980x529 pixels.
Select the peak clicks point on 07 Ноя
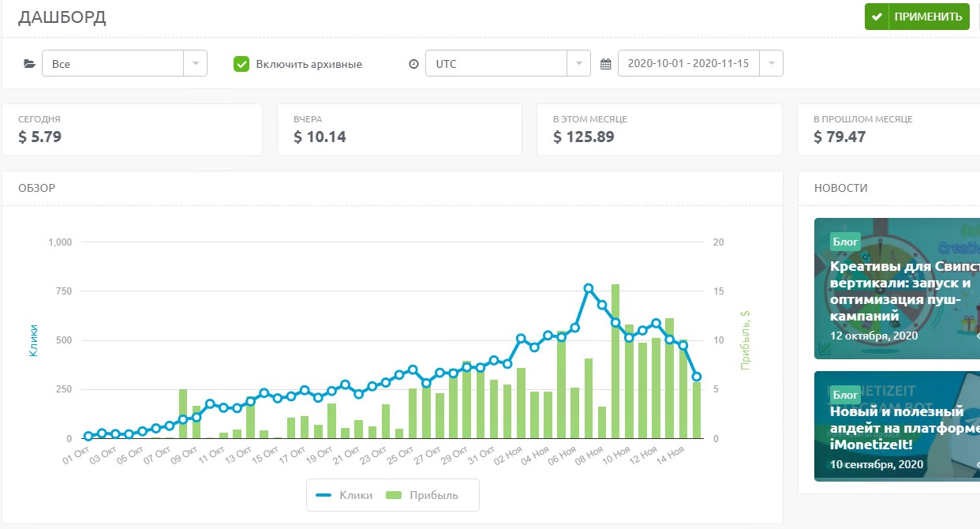pyautogui.click(x=589, y=289)
